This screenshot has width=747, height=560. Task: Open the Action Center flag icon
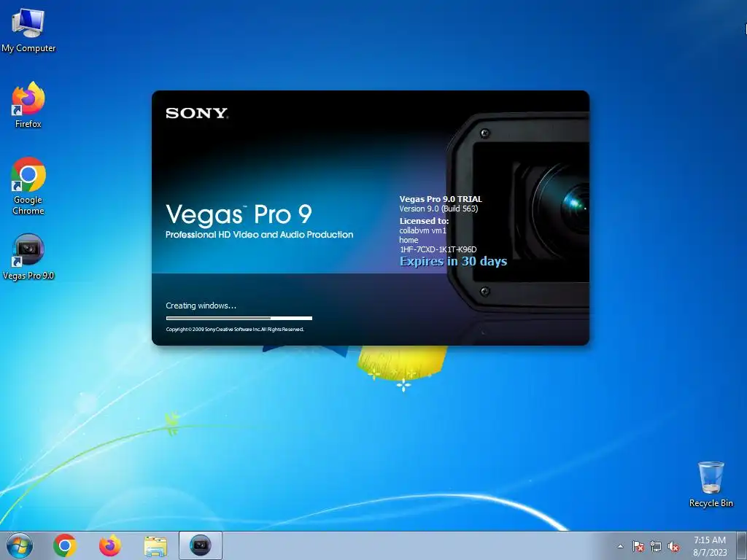click(x=638, y=546)
